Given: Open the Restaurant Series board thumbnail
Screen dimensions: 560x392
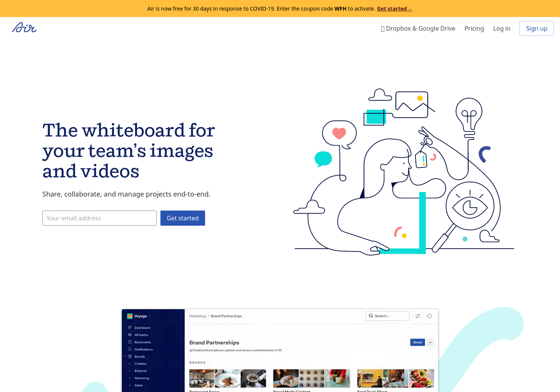Looking at the screenshot, I should tap(227, 378).
